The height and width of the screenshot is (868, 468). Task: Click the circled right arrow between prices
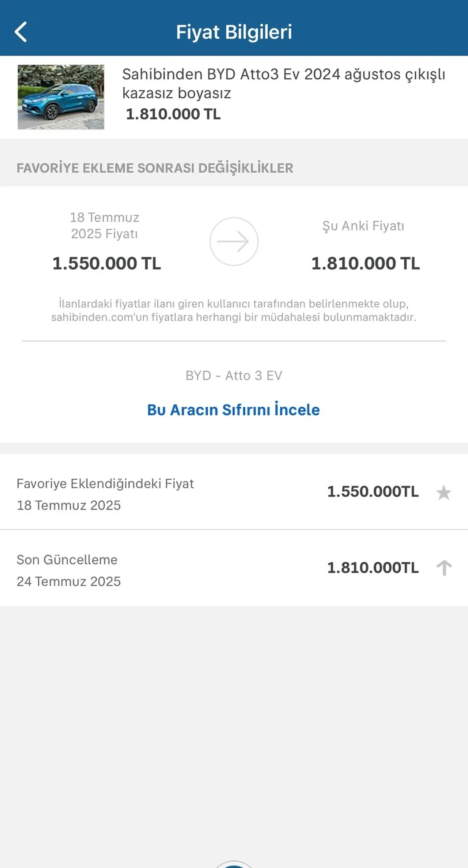[x=234, y=241]
